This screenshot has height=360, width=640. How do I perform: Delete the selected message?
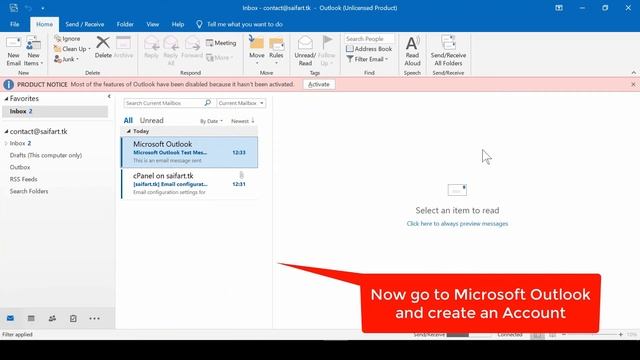[103, 47]
